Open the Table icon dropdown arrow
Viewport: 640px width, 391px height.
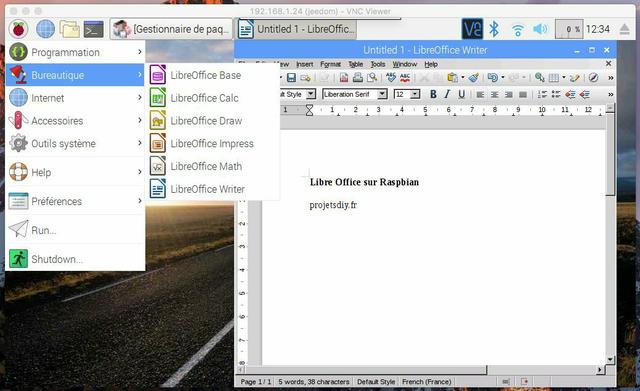pos(564,77)
